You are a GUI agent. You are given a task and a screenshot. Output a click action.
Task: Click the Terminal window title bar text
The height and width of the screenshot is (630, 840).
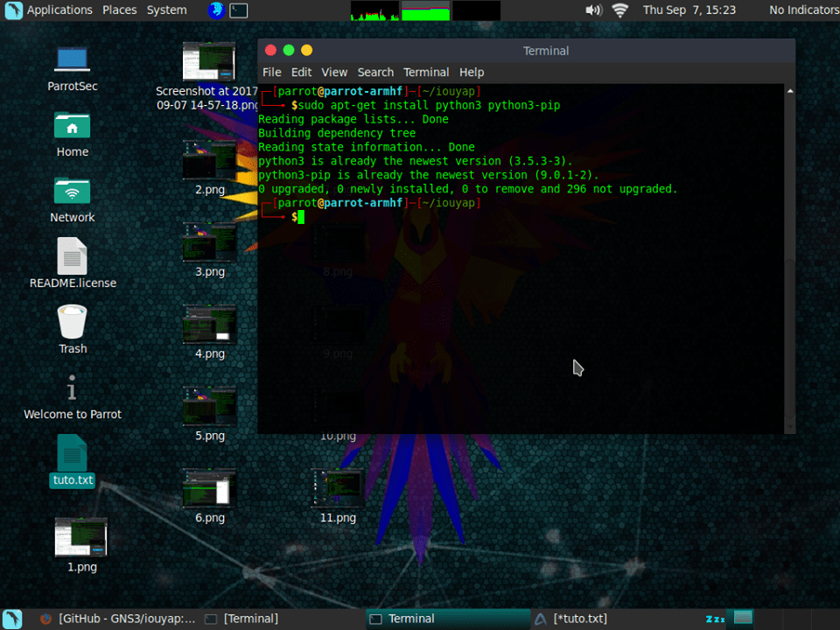[x=546, y=51]
